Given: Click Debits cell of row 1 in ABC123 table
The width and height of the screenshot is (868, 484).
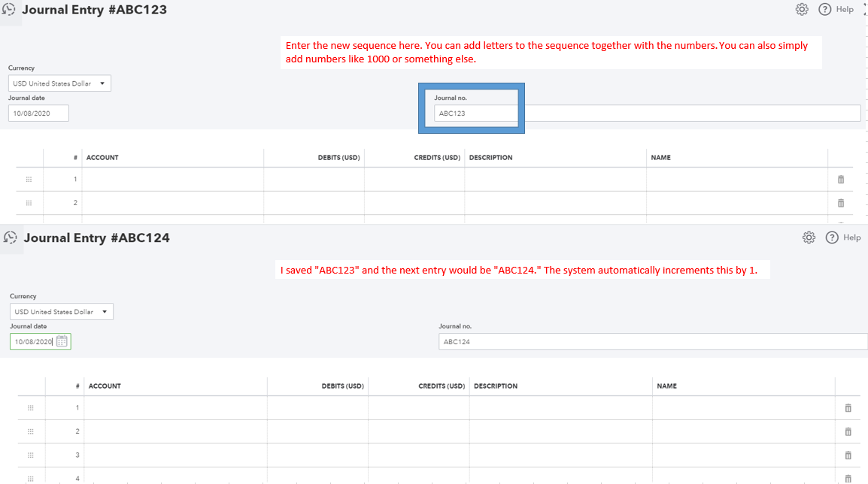Looking at the screenshot, I should [x=314, y=179].
